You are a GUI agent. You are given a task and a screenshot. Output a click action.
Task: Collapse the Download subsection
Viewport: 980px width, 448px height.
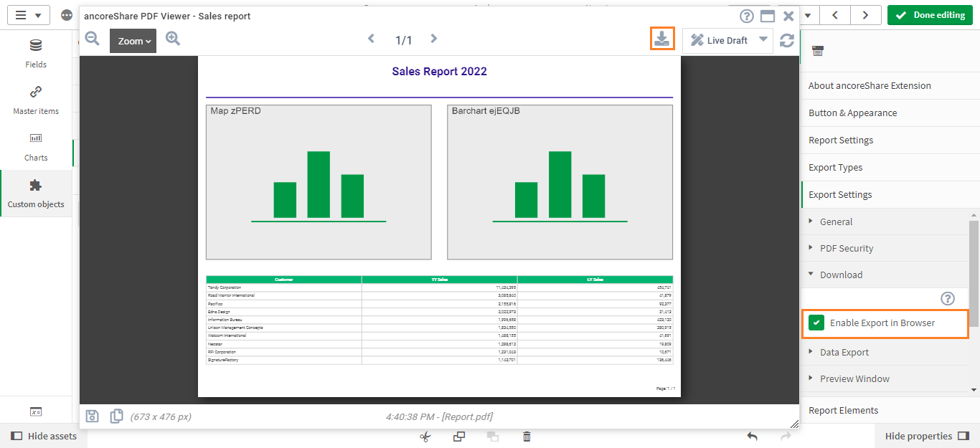tap(885, 275)
